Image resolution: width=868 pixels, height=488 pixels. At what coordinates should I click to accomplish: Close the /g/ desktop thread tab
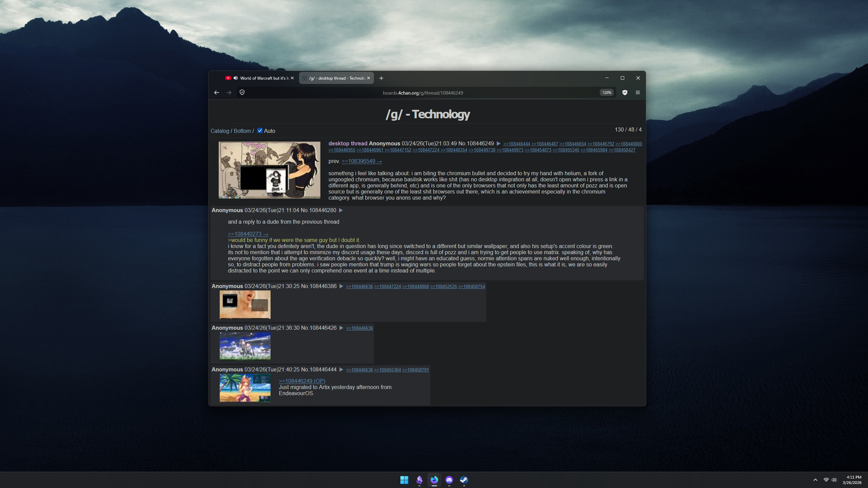point(369,78)
